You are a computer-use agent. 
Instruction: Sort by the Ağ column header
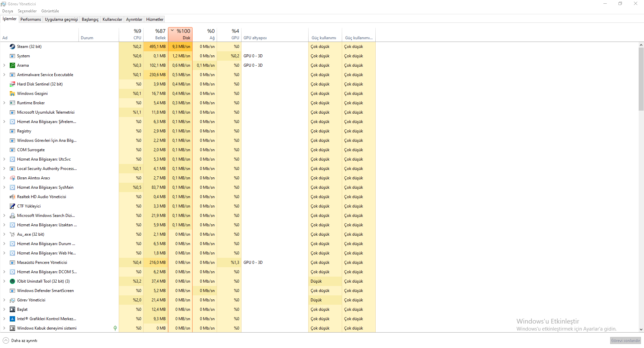click(205, 35)
